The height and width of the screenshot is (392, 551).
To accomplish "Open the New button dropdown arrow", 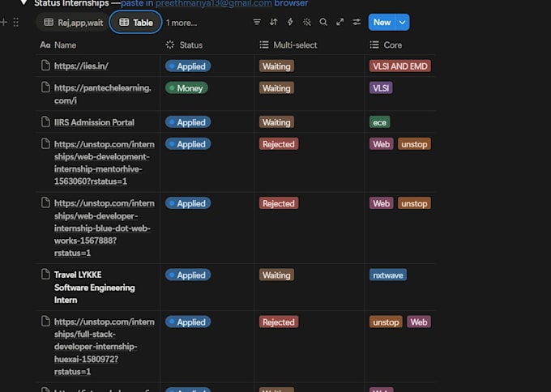I will coord(403,23).
